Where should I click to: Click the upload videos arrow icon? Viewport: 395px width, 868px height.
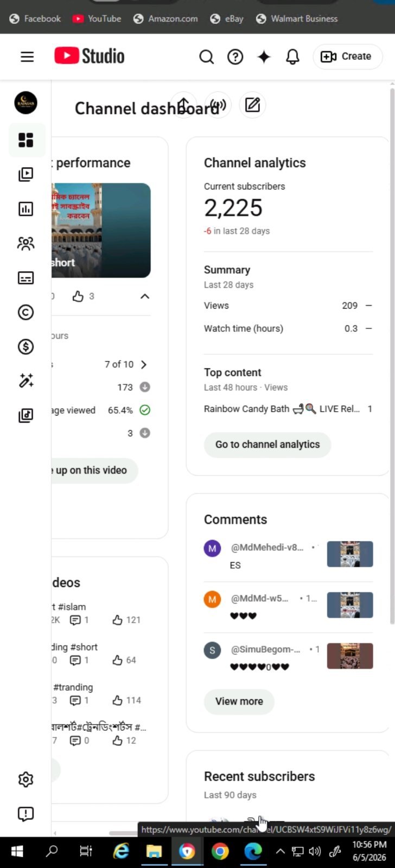tap(184, 105)
